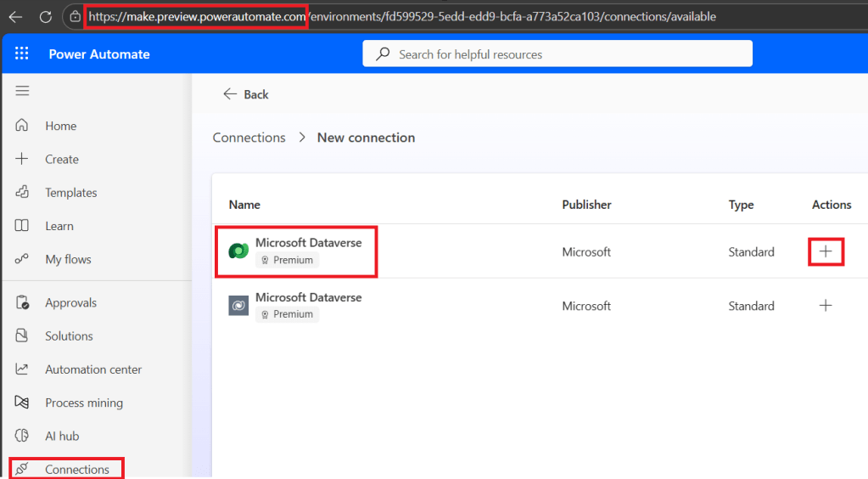
Task: Click the site info lock icon
Action: point(75,17)
